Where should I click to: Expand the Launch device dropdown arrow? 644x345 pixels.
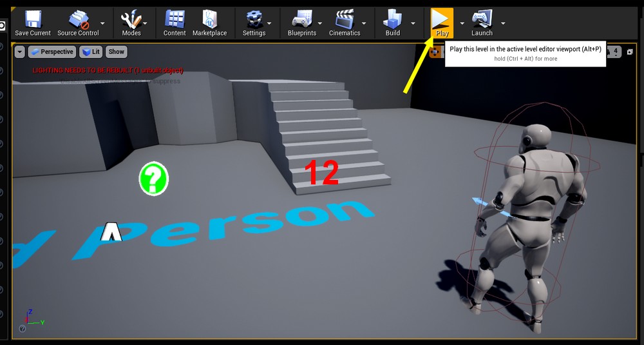click(503, 23)
